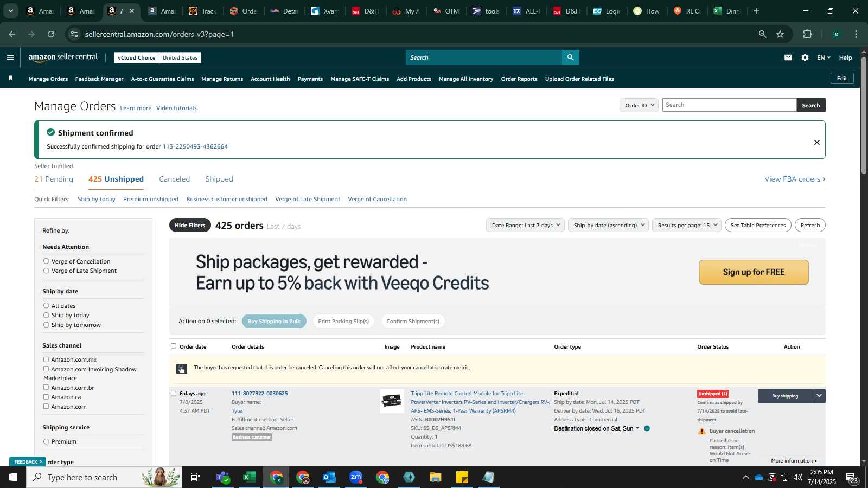This screenshot has height=488, width=868.
Task: Open the EN language dropdown
Action: coord(824,57)
